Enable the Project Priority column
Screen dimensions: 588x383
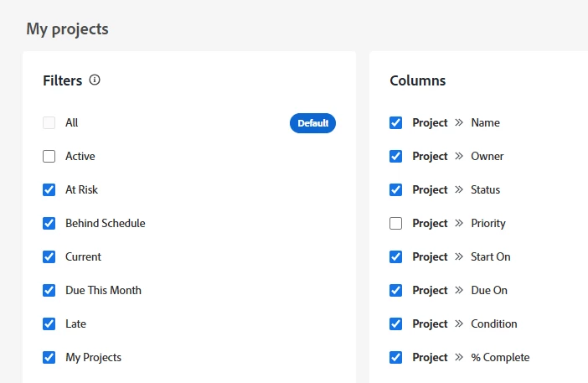(395, 223)
